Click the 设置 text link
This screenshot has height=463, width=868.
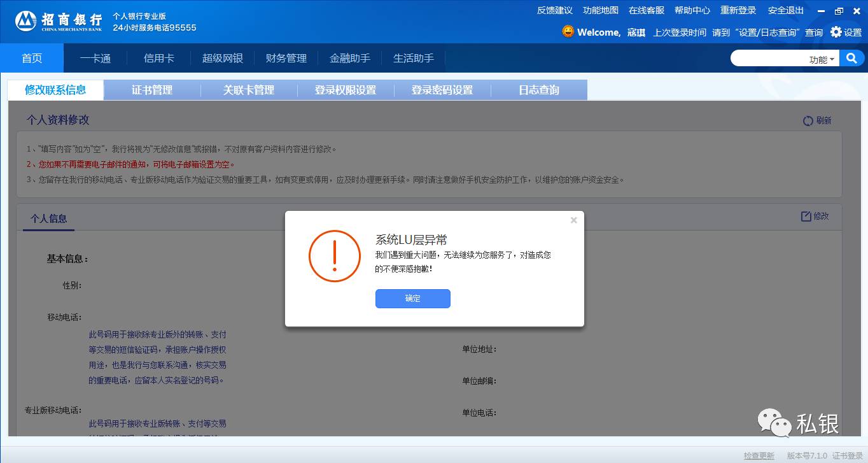[x=853, y=32]
